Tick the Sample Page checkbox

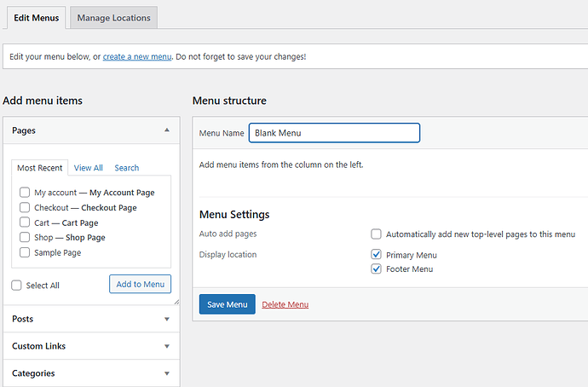click(25, 252)
